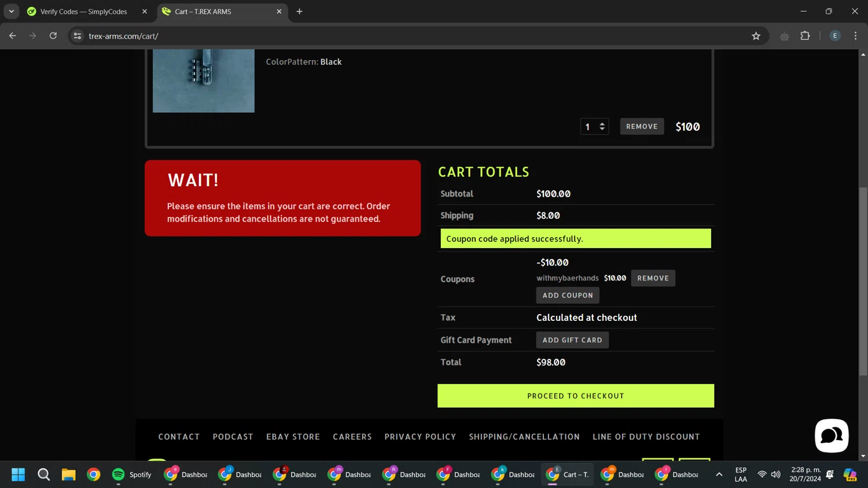Click the "CART TOTALS" heading
868x488 pixels.
pos(484,172)
